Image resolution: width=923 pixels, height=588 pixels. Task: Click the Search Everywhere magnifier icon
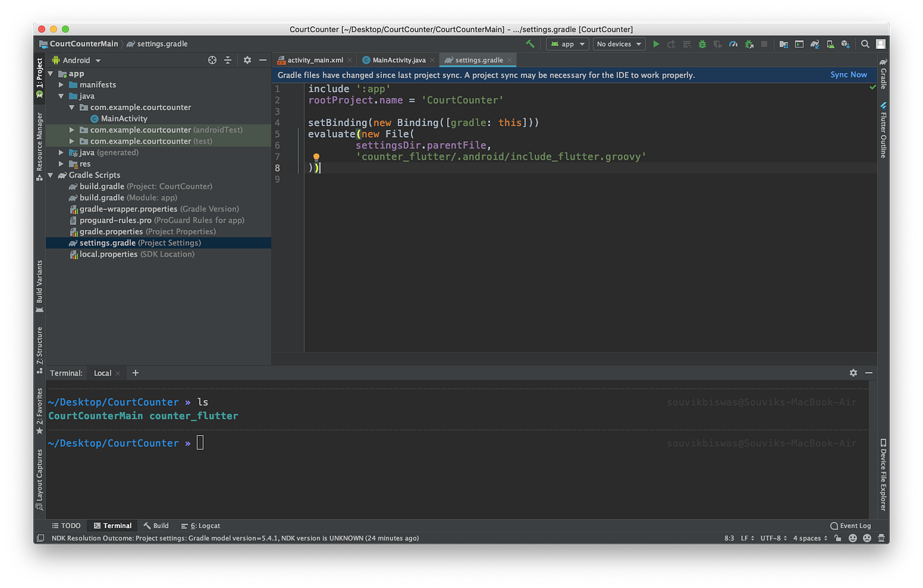[x=865, y=44]
